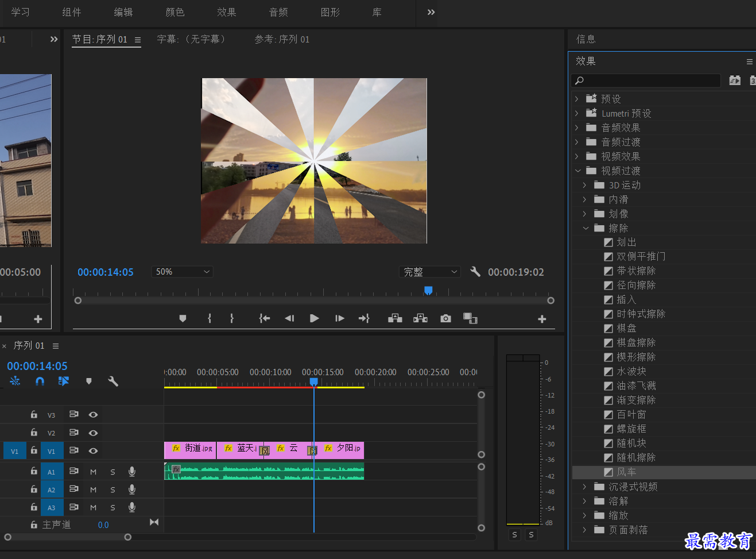This screenshot has height=559, width=756.
Task: Toggle nest sequence insert mode icon
Action: point(15,381)
